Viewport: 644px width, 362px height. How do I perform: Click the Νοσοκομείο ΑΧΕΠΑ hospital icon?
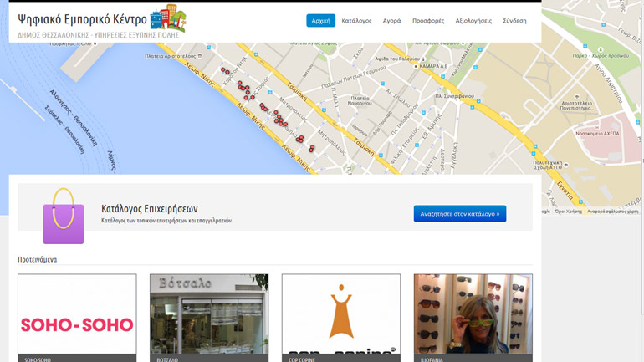pyautogui.click(x=597, y=126)
